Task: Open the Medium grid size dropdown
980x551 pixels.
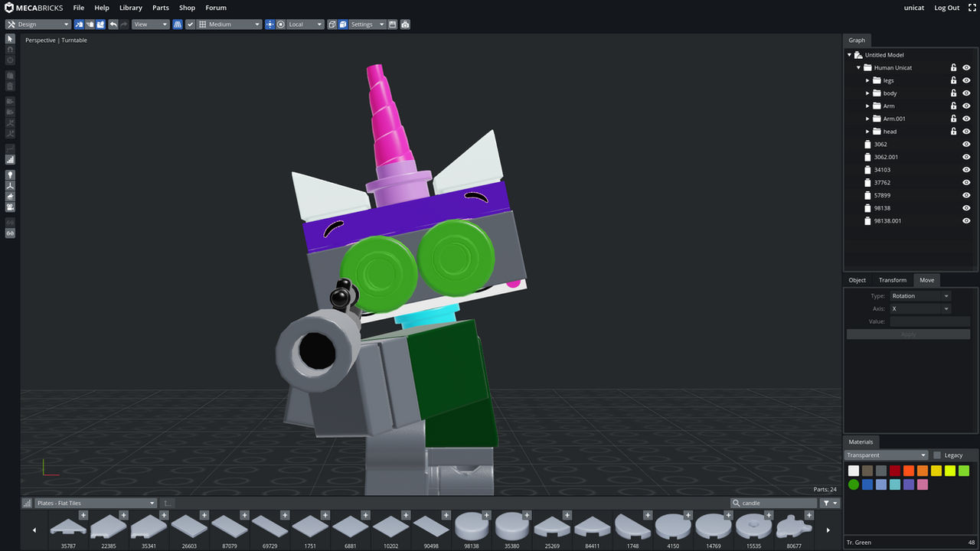Action: tap(229, 24)
